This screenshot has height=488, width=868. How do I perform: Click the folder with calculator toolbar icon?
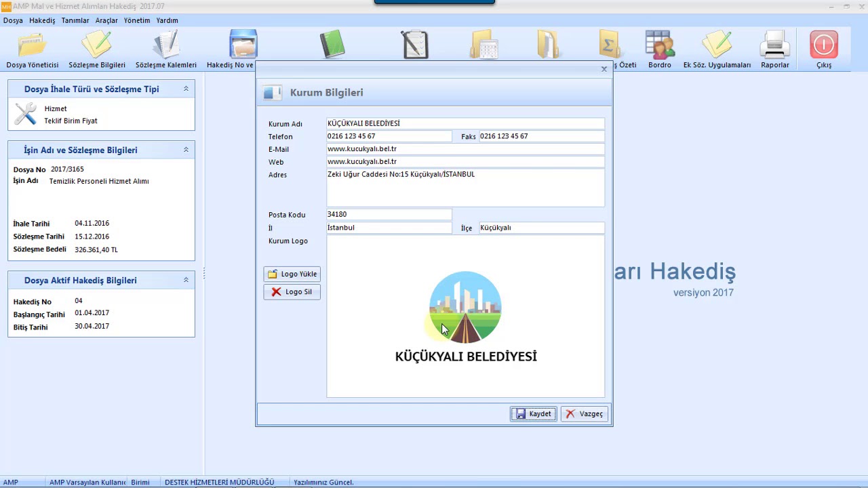point(484,45)
